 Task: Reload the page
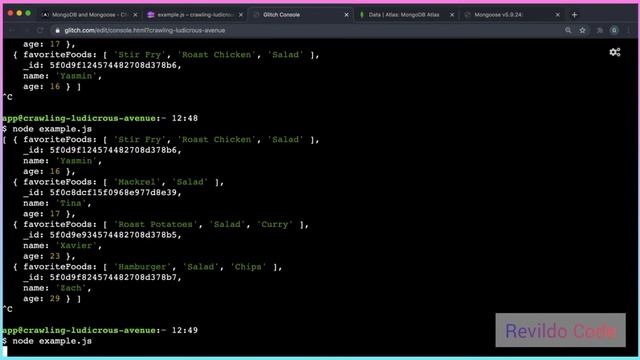40,30
